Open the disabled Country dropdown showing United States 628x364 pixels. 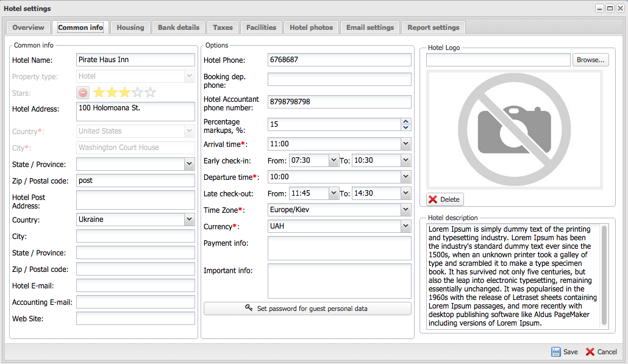[x=190, y=131]
